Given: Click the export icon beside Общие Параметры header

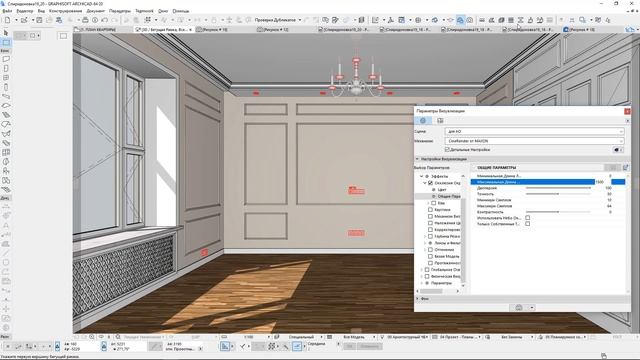Looking at the screenshot, I should [x=625, y=167].
